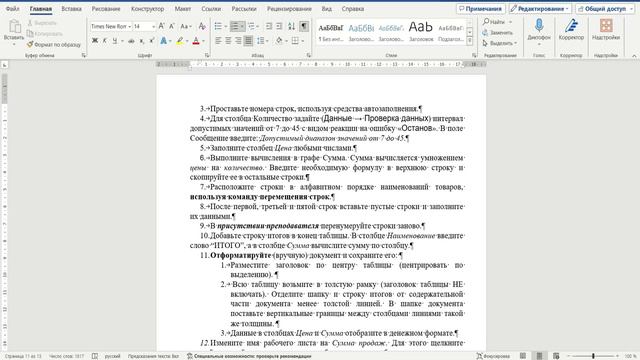The height and width of the screenshot is (360, 640).
Task: Open the Корректор editor tool
Action: coord(571,29)
